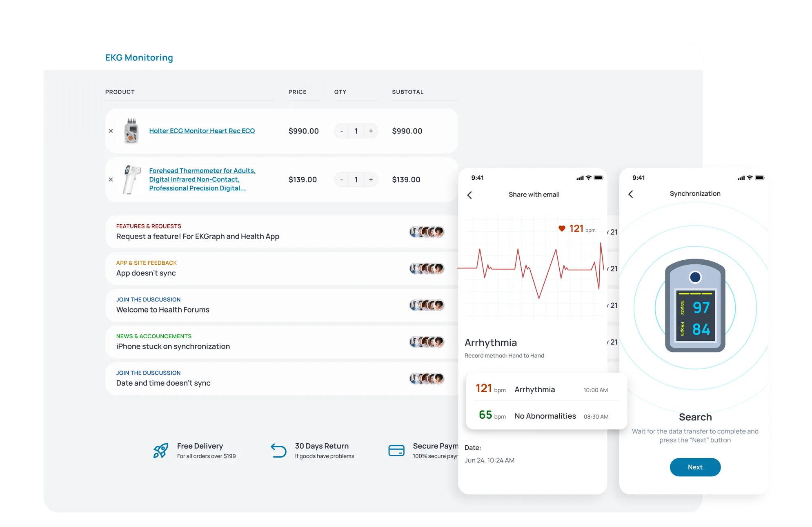Go back from Share with email screen

[x=469, y=195]
